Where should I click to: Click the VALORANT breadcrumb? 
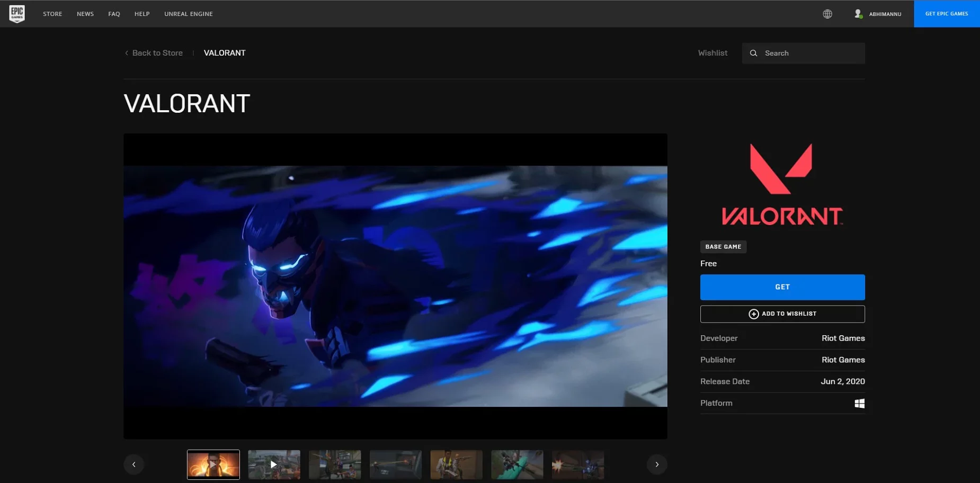tap(225, 53)
